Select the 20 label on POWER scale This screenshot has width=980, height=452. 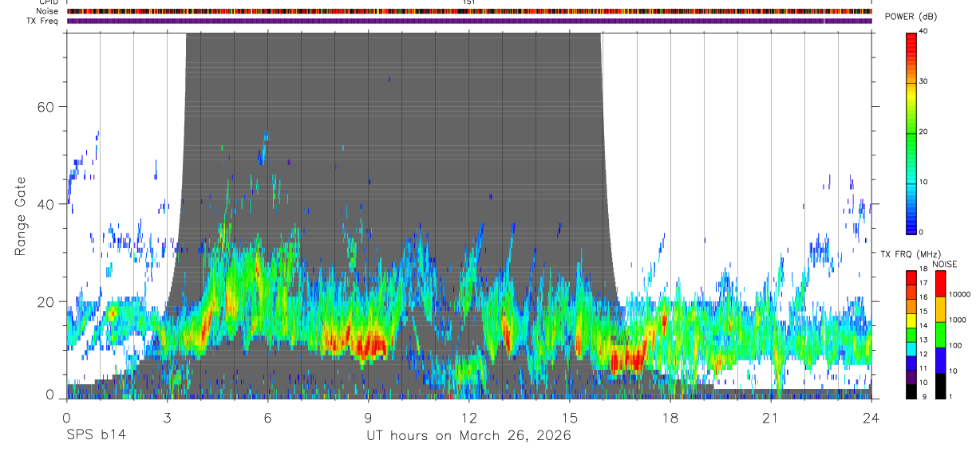[x=923, y=132]
